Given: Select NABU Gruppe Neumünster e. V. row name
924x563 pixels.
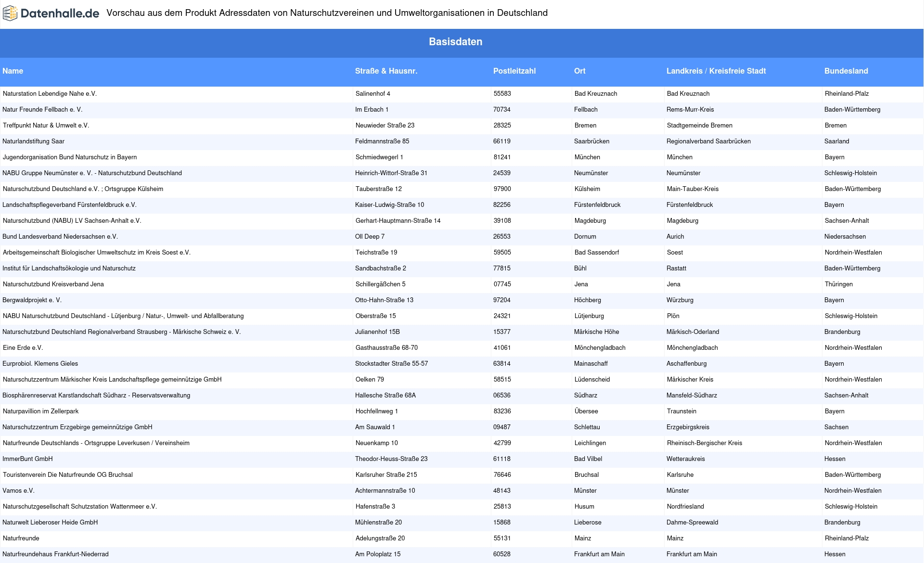Looking at the screenshot, I should click(x=92, y=173).
